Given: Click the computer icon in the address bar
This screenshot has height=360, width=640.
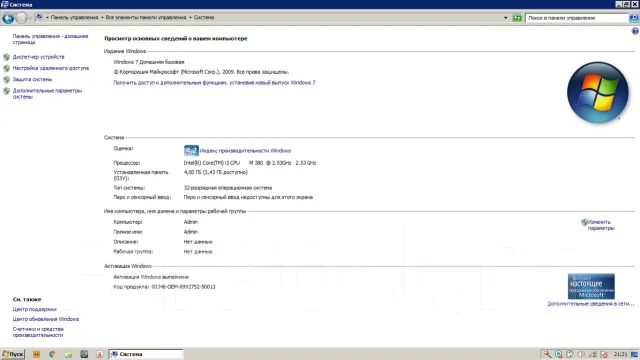Looking at the screenshot, I should (x=39, y=17).
